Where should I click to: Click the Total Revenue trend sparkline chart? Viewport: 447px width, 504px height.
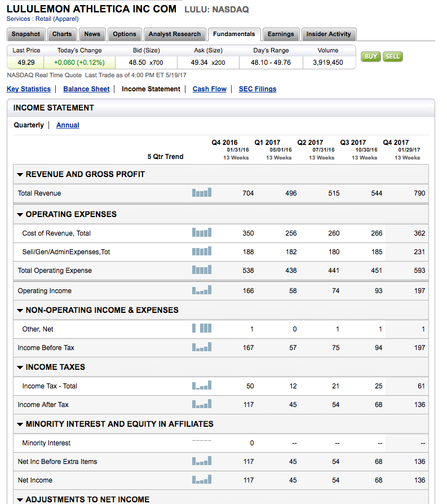click(202, 193)
